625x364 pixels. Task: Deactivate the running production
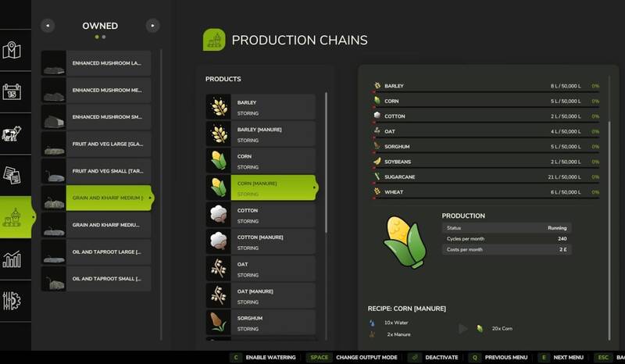pyautogui.click(x=434, y=357)
